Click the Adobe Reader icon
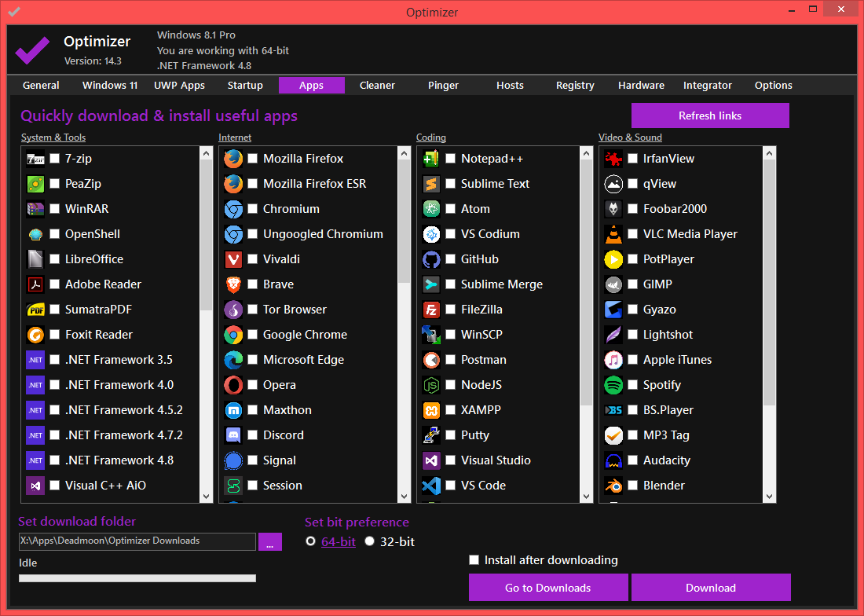 click(x=35, y=284)
